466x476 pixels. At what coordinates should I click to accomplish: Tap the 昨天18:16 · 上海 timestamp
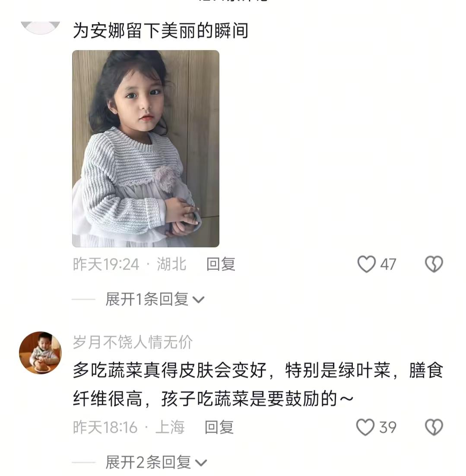(129, 427)
